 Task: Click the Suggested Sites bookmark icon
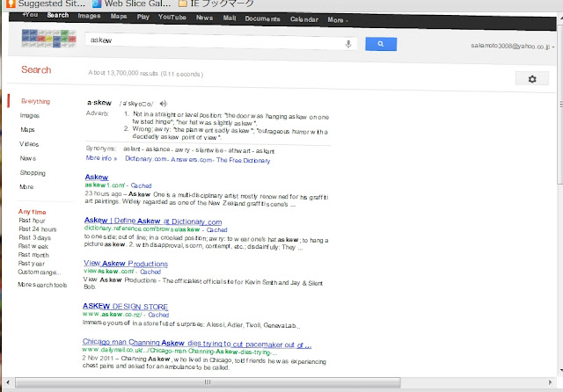point(11,4)
